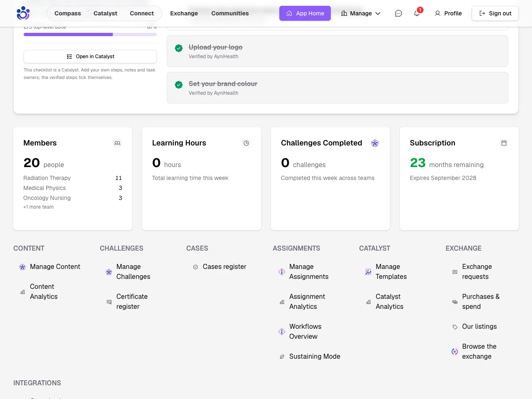This screenshot has width=532, height=399.
Task: Click the Expires September 2028 text
Action: point(443,178)
